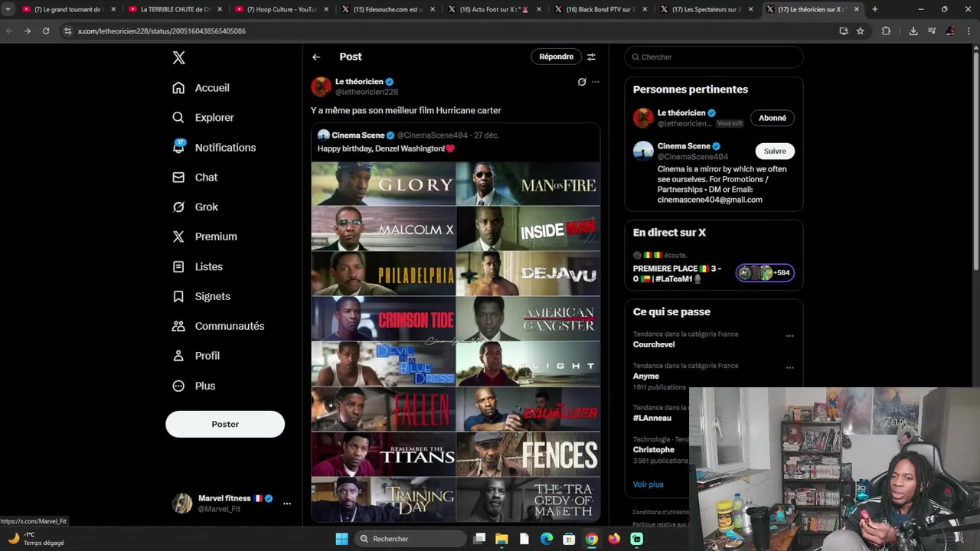Click browser forward arrow
The width and height of the screenshot is (980, 551).
pyautogui.click(x=28, y=31)
